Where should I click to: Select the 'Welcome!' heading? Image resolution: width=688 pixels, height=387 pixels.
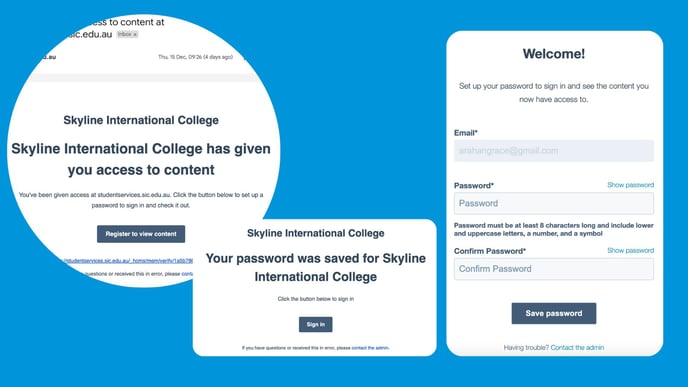pyautogui.click(x=554, y=54)
